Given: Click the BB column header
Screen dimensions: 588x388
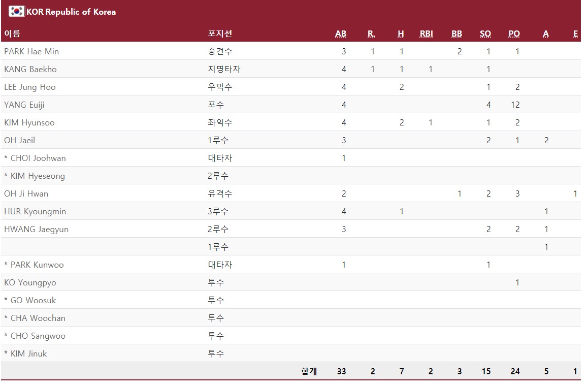Looking at the screenshot, I should click(457, 34).
